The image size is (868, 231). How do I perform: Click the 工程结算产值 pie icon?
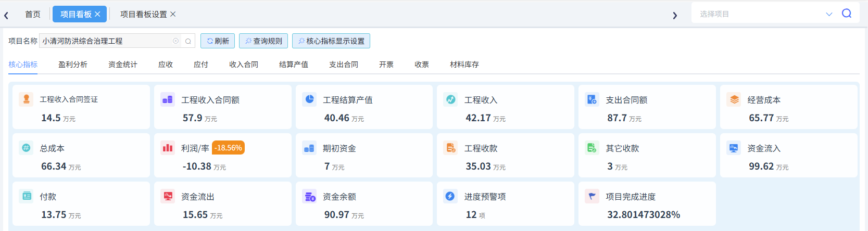coord(309,99)
